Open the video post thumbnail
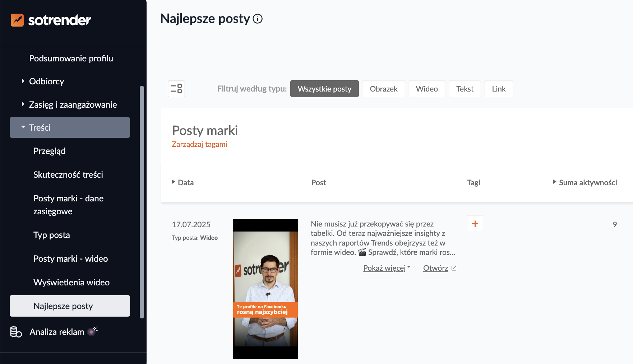Viewport: 633px width, 364px height. [x=265, y=289]
